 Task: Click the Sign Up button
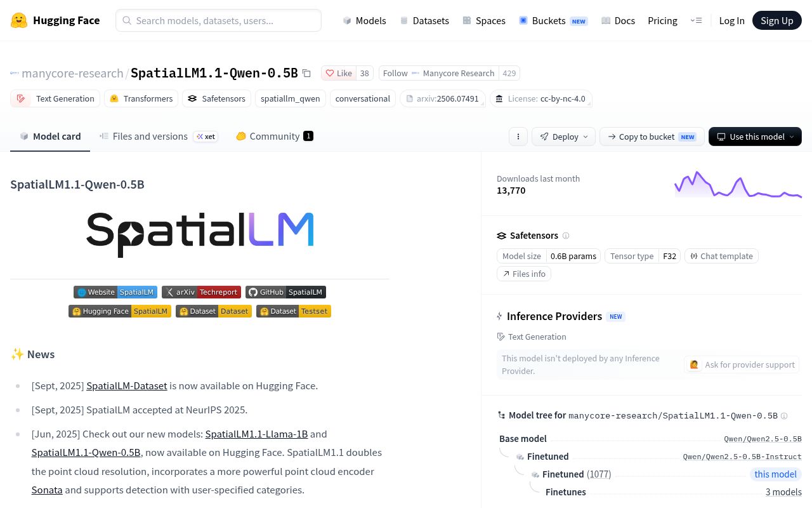pos(777,20)
